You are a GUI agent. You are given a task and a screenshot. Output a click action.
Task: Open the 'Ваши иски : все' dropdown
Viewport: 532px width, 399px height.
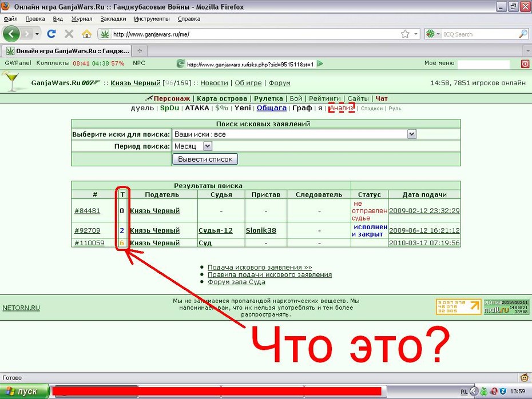[411, 134]
